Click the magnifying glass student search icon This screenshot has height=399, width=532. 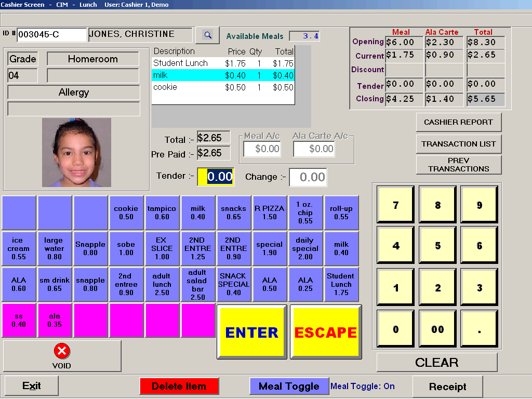pos(208,35)
